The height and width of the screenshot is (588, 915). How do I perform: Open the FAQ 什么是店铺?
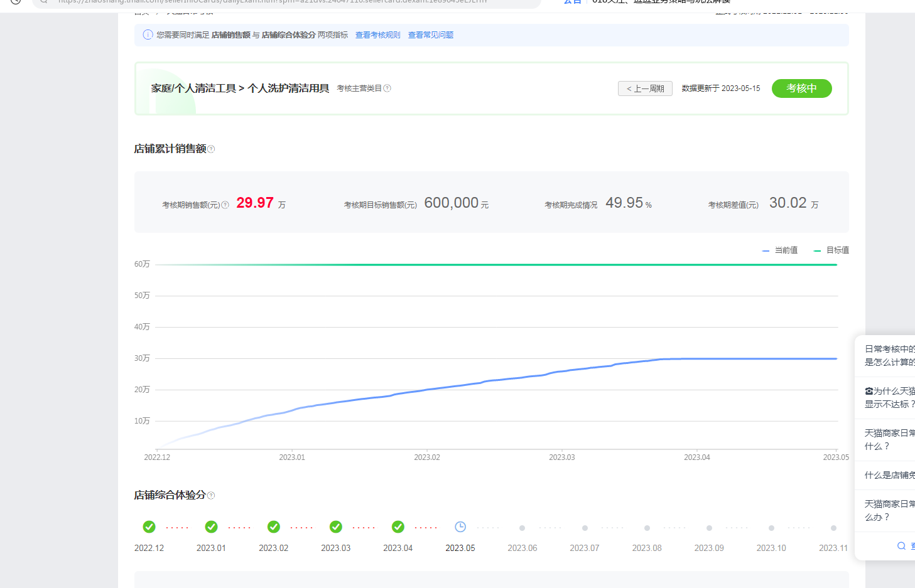pyautogui.click(x=889, y=475)
